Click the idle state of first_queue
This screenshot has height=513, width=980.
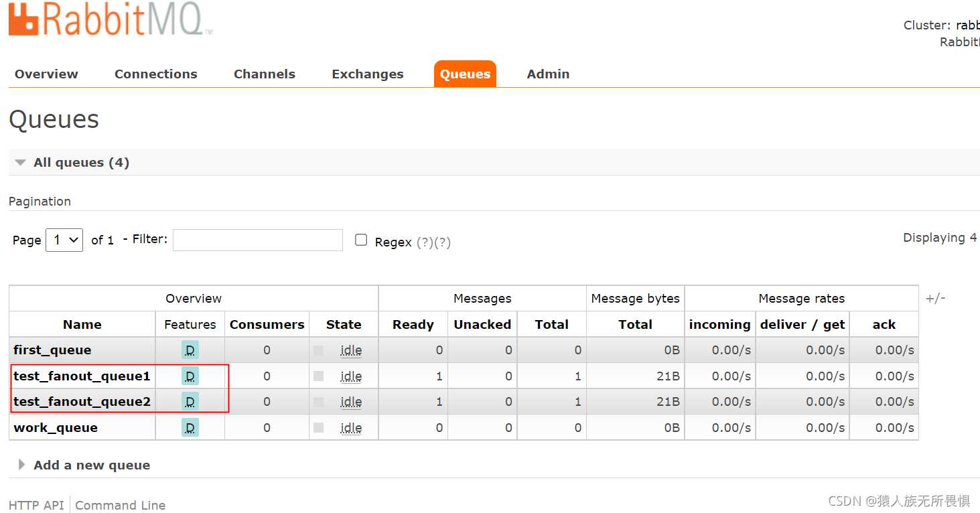[x=351, y=350]
